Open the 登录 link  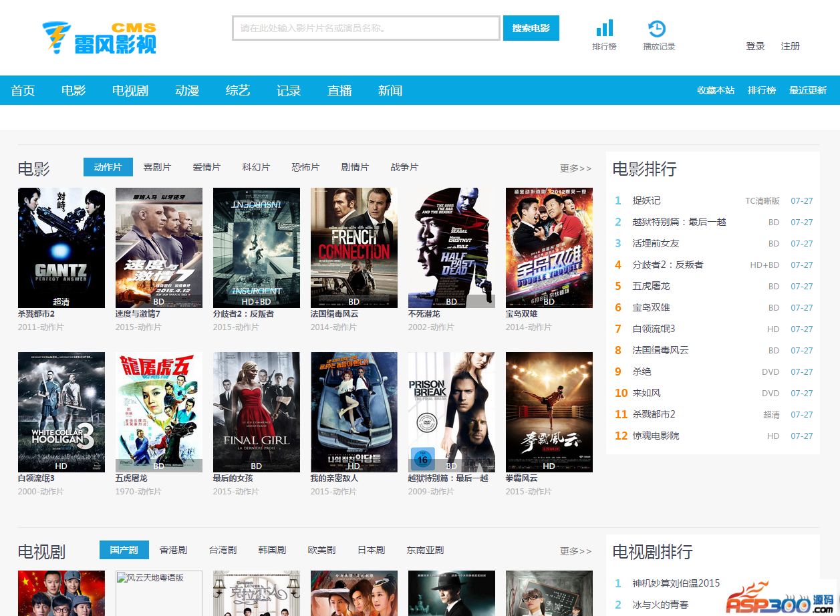pos(755,46)
